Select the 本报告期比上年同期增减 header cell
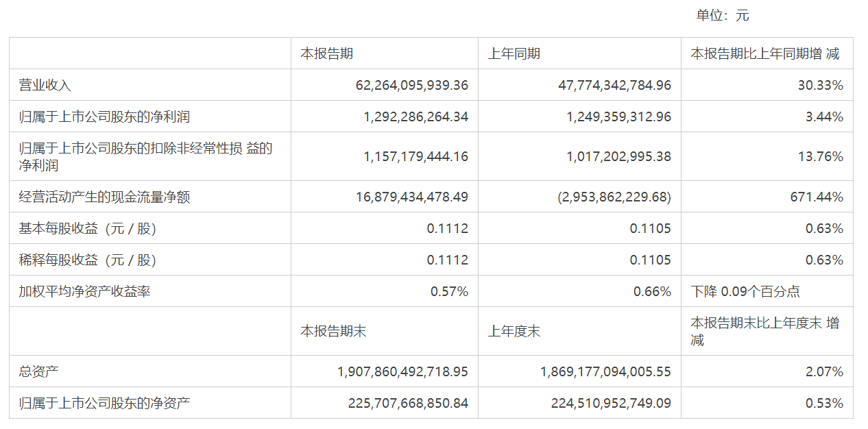Screen dimensions: 868x429 [764, 53]
